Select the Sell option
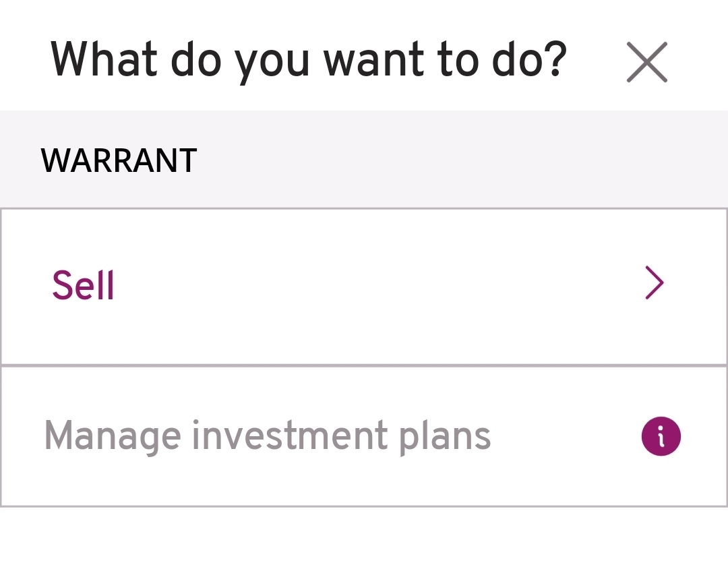 (84, 285)
